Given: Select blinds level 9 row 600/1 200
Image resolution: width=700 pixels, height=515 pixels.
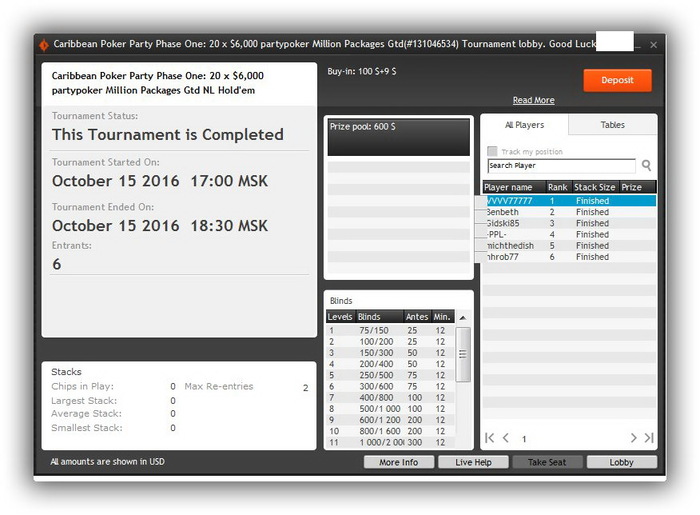Looking at the screenshot, I should click(x=391, y=419).
